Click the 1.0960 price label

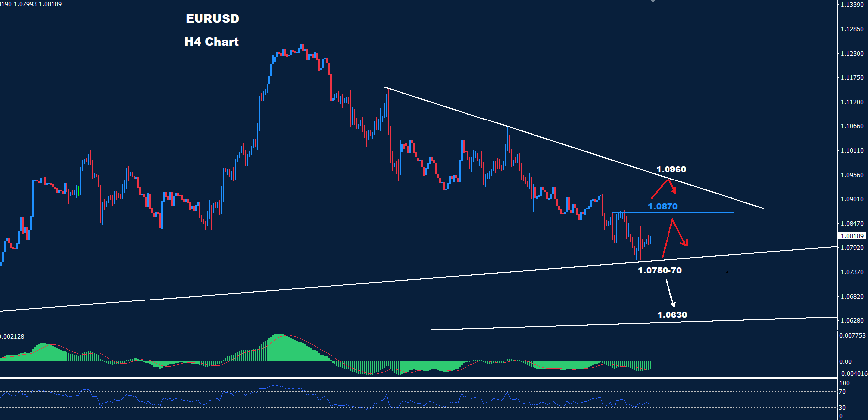671,169
